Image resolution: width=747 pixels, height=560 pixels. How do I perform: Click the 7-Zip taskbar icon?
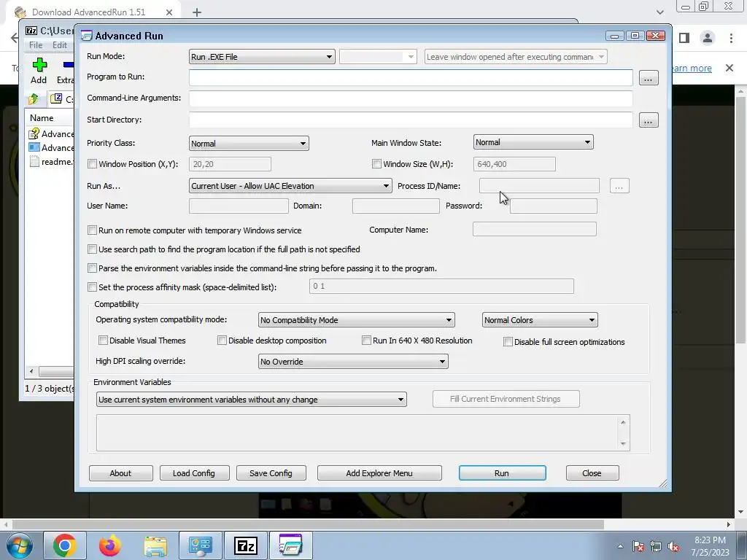click(246, 545)
